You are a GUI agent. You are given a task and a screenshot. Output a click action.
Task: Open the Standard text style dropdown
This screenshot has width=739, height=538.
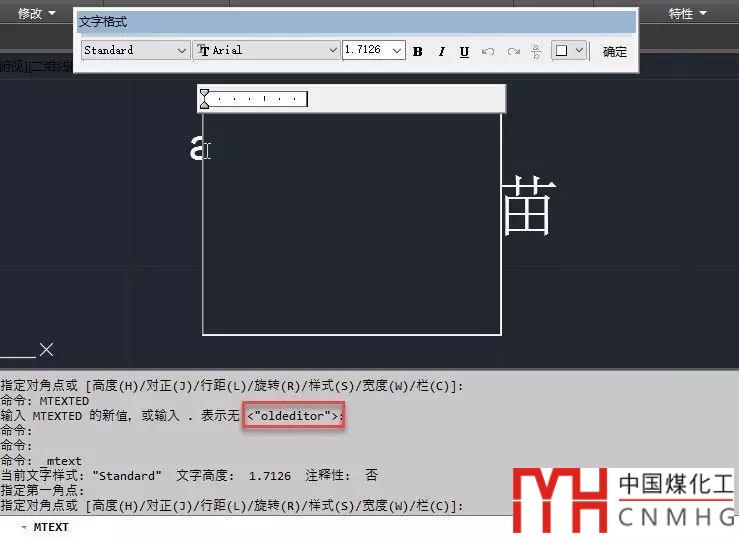pyautogui.click(x=181, y=50)
